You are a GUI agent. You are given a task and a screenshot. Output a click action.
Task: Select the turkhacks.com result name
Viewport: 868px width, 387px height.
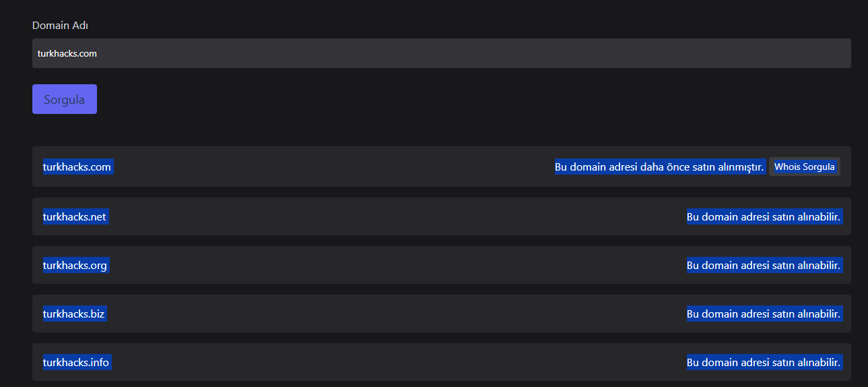coord(77,167)
